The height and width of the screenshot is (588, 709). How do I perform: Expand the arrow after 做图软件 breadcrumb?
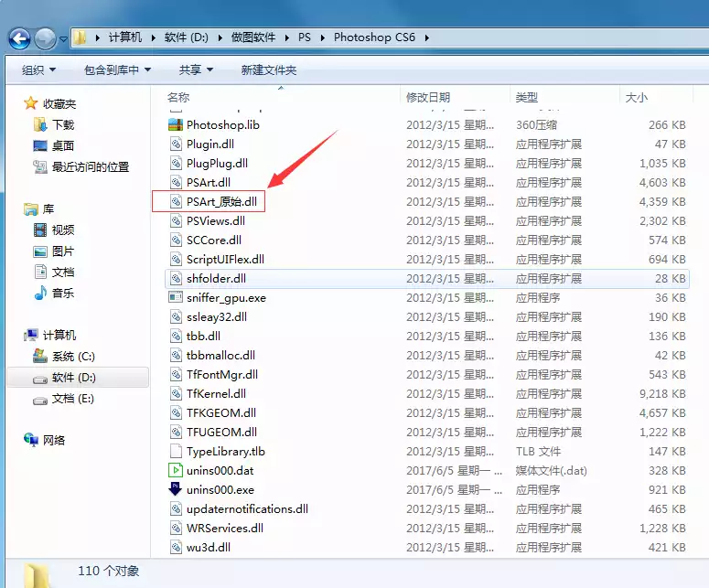(286, 37)
